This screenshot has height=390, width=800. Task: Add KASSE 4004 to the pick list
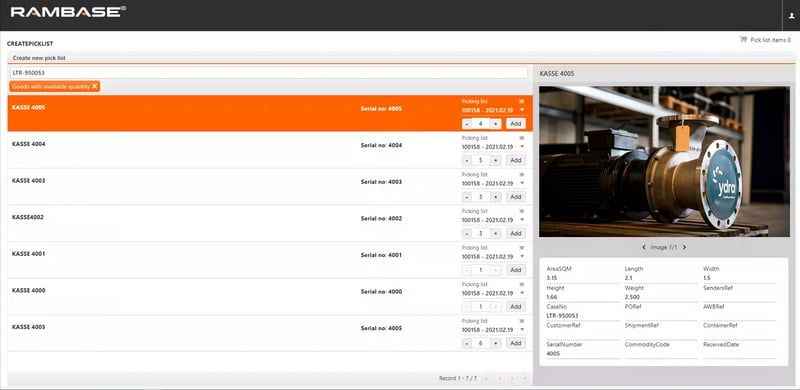(516, 160)
